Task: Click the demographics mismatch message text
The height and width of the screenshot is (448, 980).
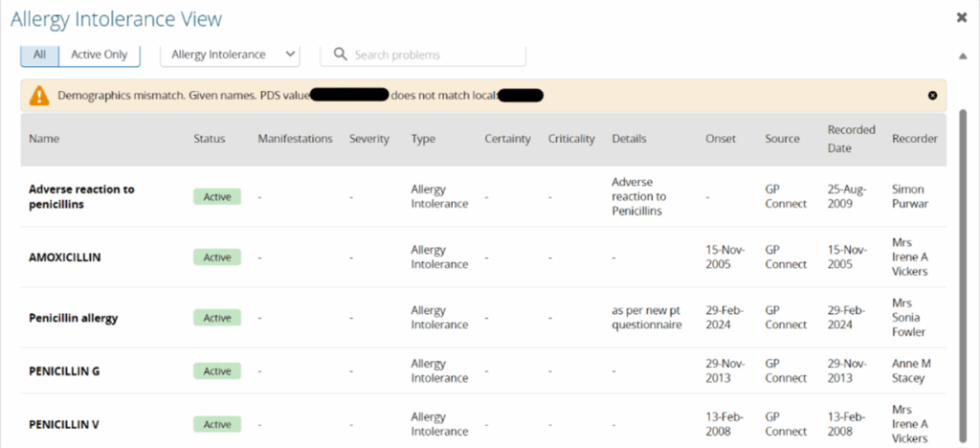Action: click(x=300, y=96)
